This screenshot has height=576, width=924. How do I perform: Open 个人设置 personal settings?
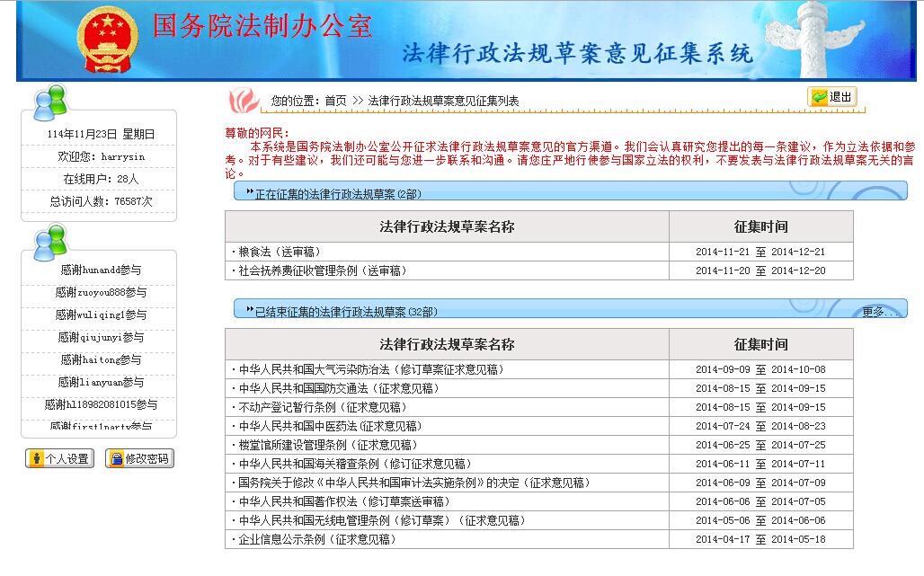tap(60, 458)
